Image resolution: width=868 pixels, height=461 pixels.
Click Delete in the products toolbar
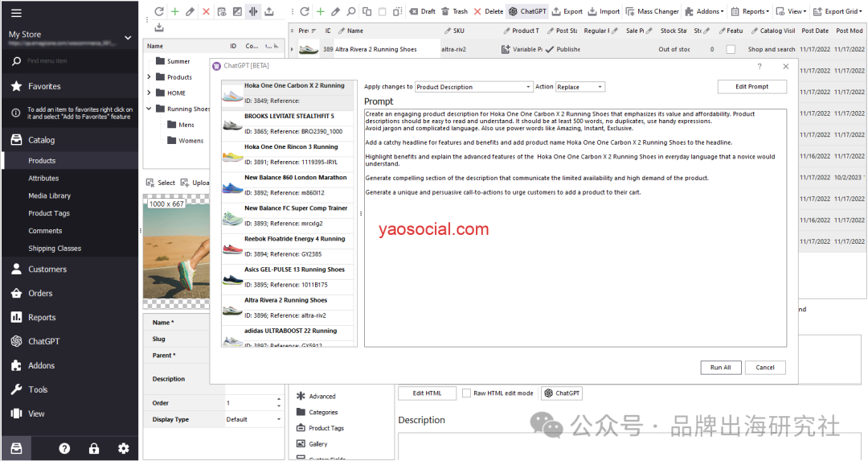pos(489,11)
